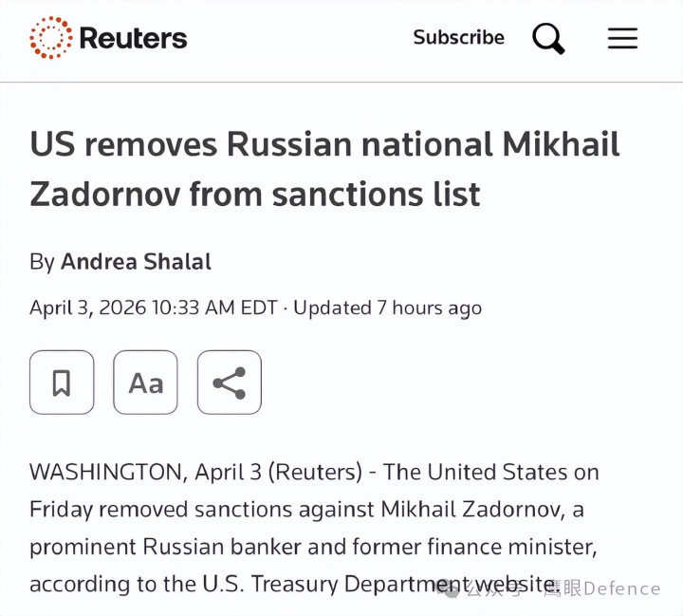Click the headline's "sanctions list" line

[255, 194]
